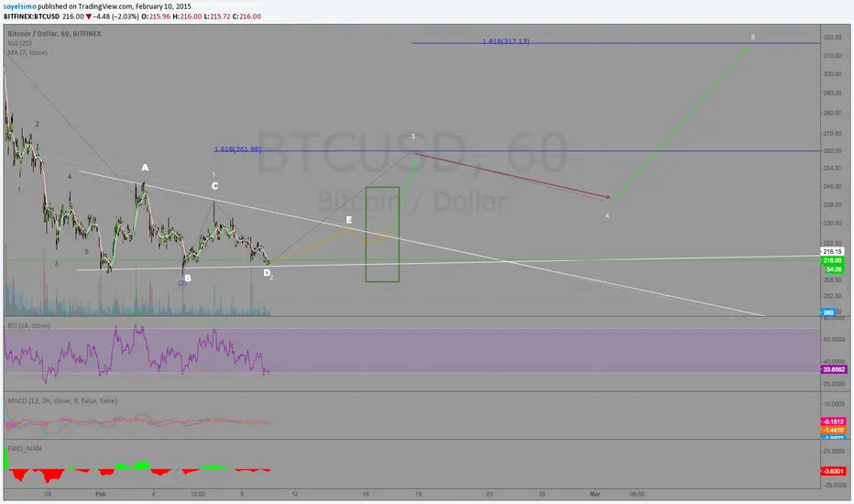Click the 230.50 price axis label
This screenshot has height=504, width=854.
(x=832, y=224)
